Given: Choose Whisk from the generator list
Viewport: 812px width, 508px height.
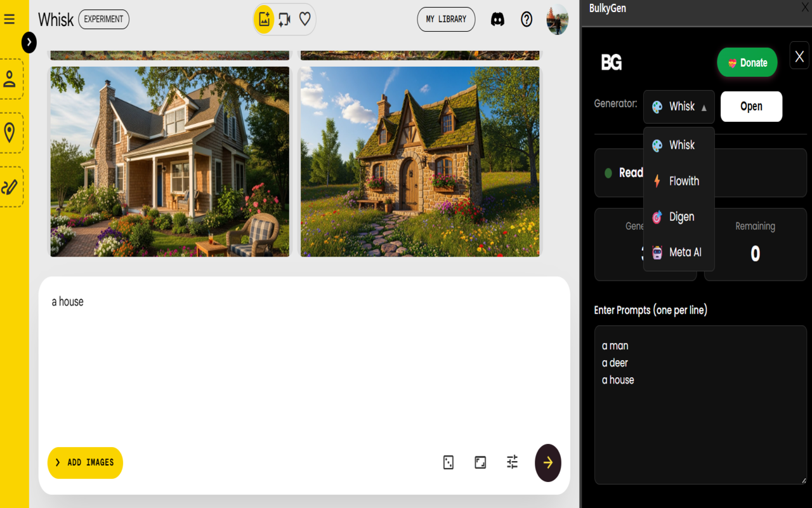Looking at the screenshot, I should pos(679,145).
